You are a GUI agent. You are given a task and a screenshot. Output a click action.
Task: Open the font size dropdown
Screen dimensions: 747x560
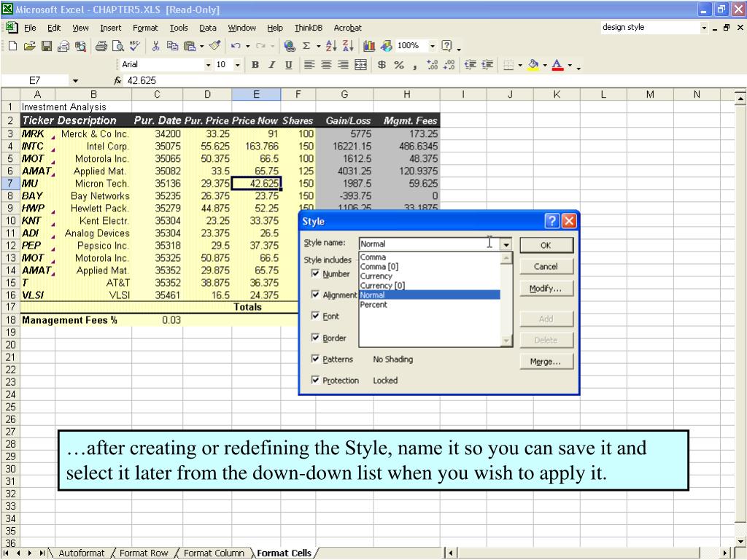[238, 65]
